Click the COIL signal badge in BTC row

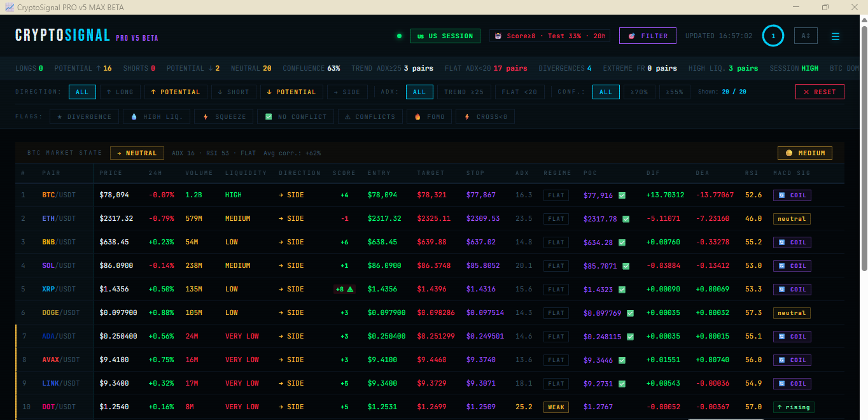(792, 195)
